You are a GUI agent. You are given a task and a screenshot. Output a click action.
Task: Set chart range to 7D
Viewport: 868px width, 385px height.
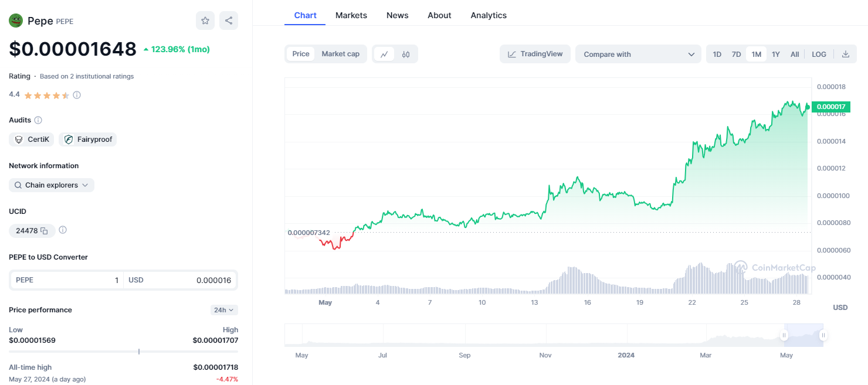coord(736,54)
